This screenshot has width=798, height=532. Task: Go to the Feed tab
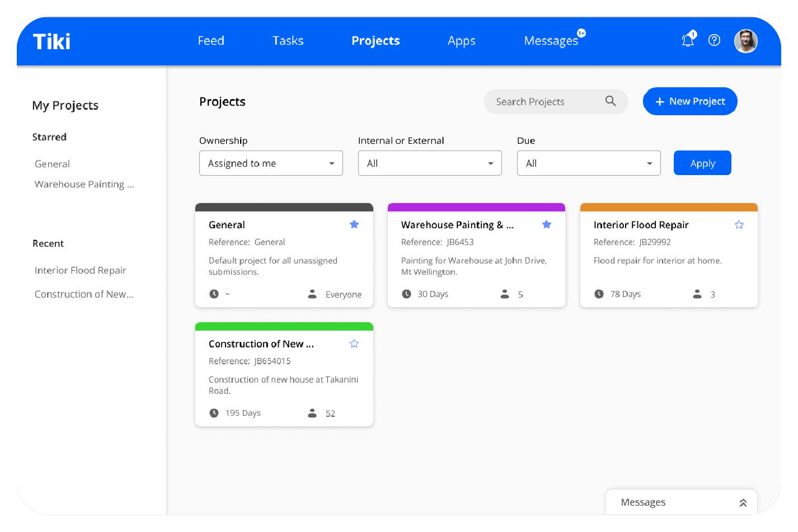tap(211, 41)
